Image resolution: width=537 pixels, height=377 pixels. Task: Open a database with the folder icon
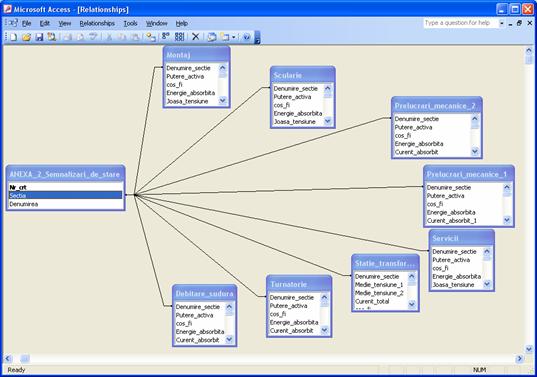(x=26, y=37)
